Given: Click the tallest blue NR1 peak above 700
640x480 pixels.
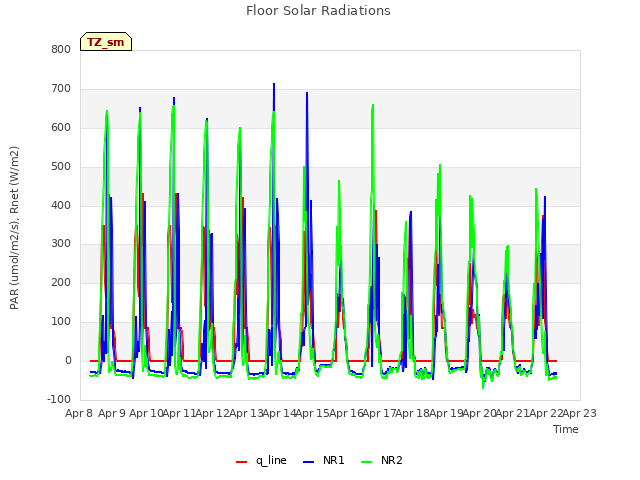Looking at the screenshot, I should 274,84.
